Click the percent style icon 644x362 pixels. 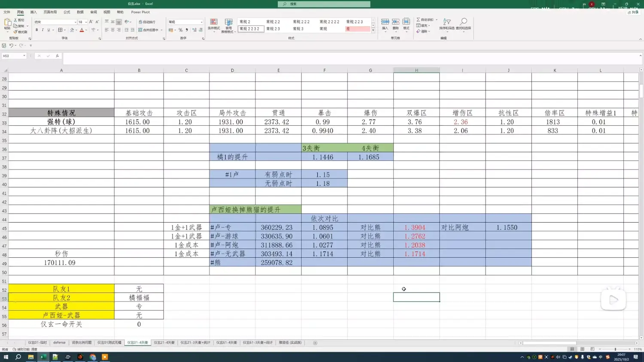pos(180,30)
